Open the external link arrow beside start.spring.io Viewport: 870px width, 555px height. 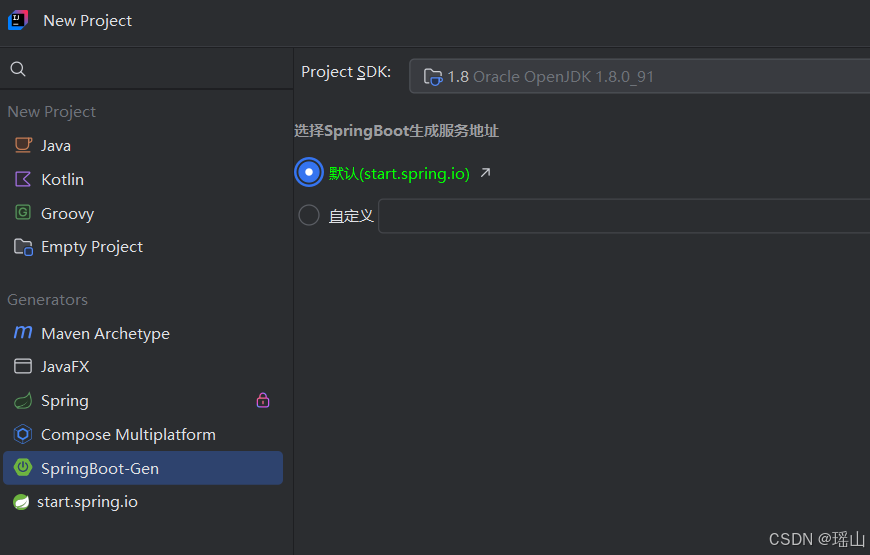[485, 173]
